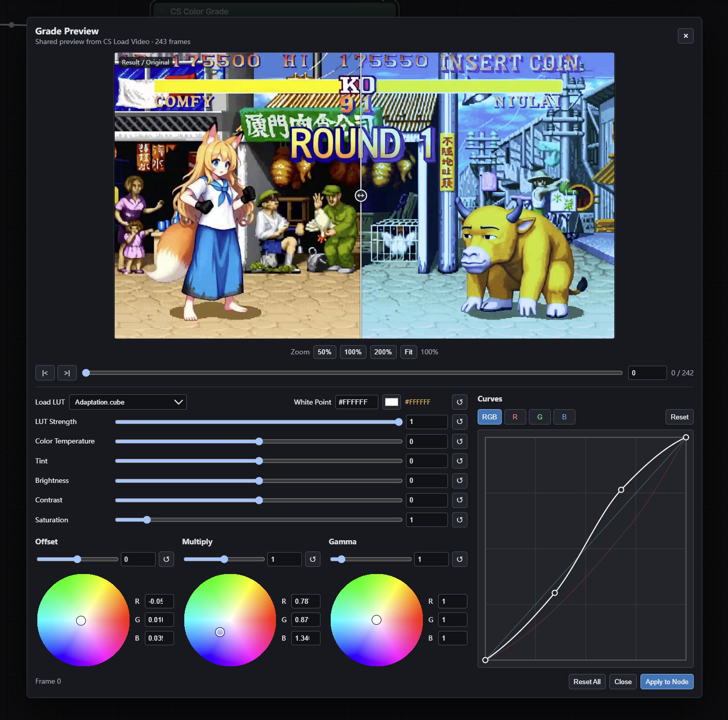The width and height of the screenshot is (728, 720).
Task: Click the orange #FFFFFF white point text
Action: click(418, 402)
